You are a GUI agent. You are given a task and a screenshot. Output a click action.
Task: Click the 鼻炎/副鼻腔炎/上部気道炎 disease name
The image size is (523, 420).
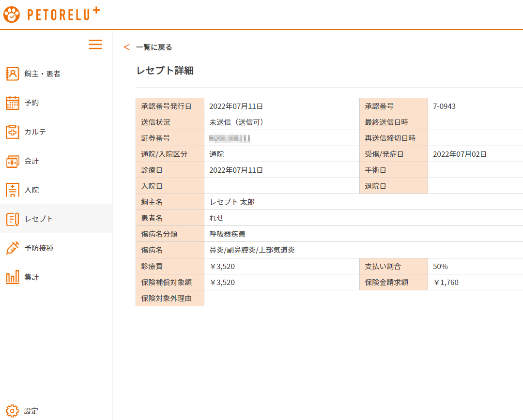coord(252,250)
